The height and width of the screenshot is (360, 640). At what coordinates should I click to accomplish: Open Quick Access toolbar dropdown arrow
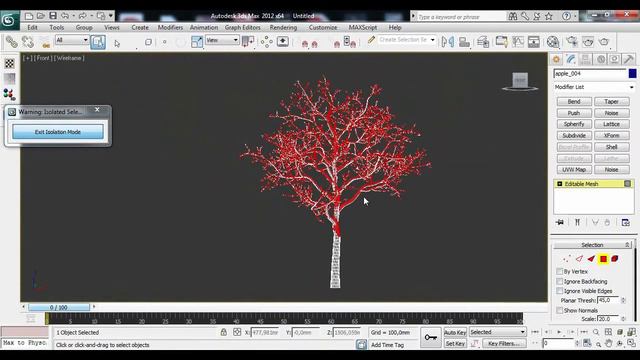point(111,16)
